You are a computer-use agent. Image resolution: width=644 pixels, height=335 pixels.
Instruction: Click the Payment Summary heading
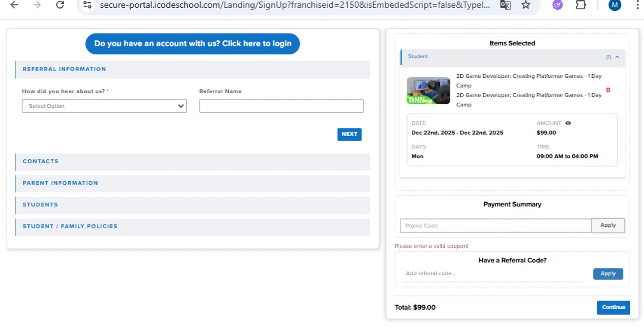[512, 204]
